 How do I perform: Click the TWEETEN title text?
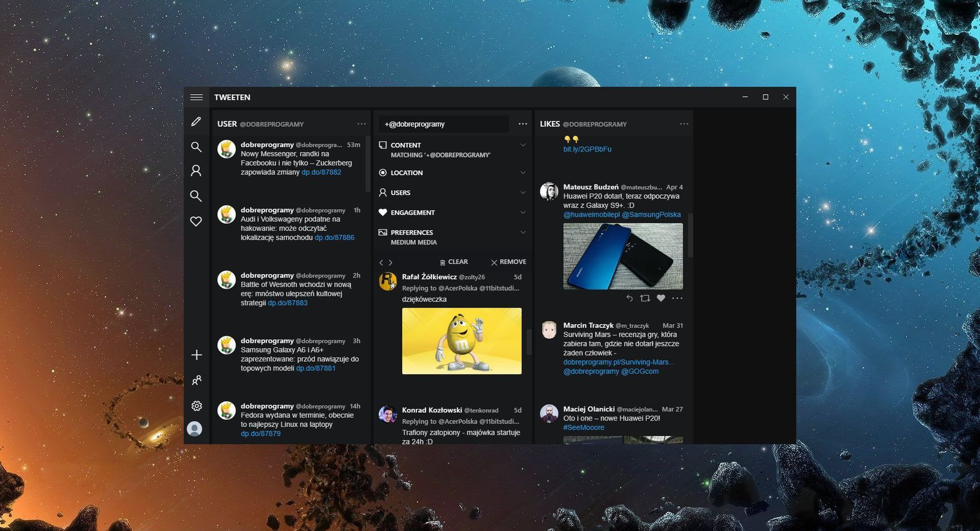coord(232,97)
